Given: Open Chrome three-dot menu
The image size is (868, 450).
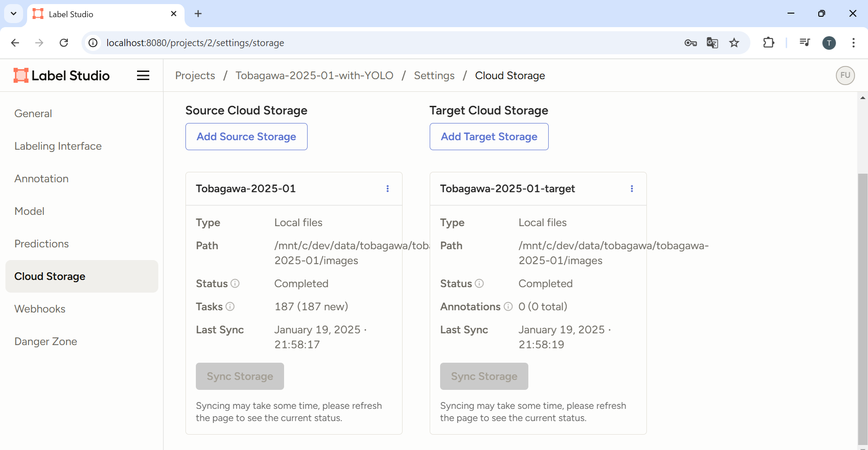Looking at the screenshot, I should (x=853, y=43).
